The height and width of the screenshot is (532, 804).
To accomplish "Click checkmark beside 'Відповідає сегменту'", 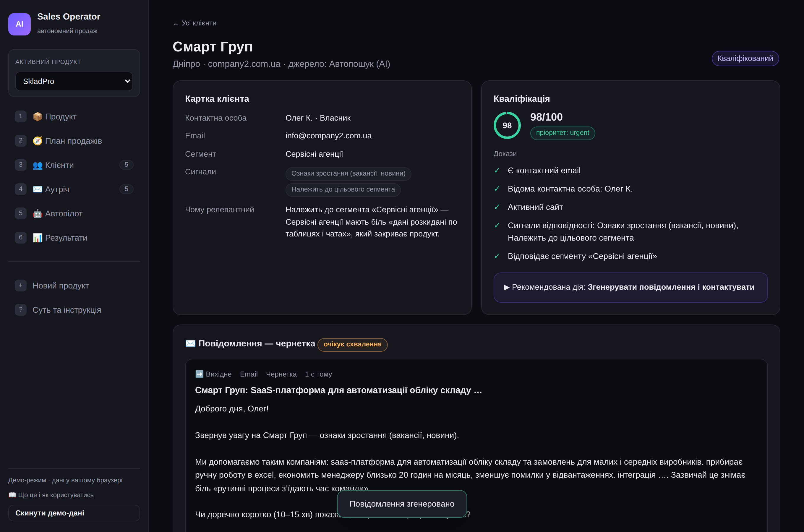I will (497, 256).
